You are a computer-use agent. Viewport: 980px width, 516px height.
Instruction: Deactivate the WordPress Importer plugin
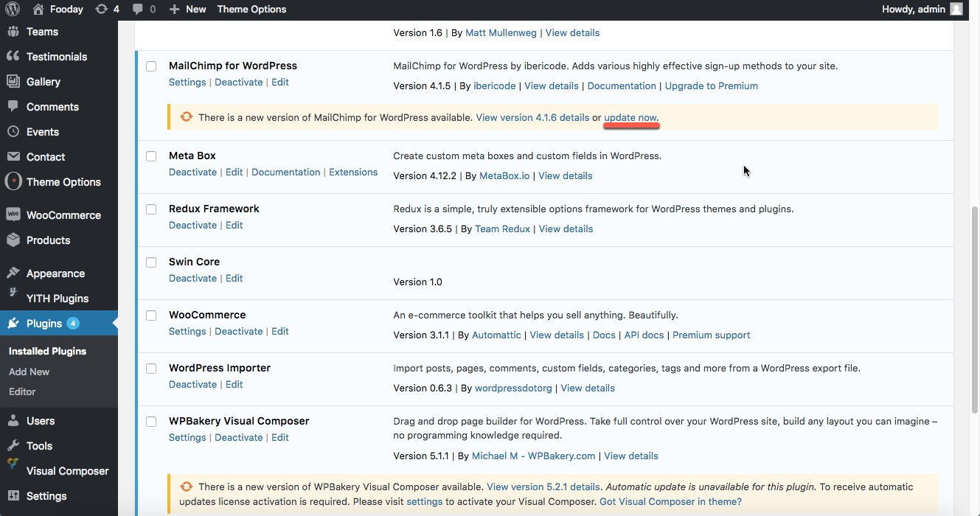[193, 385]
